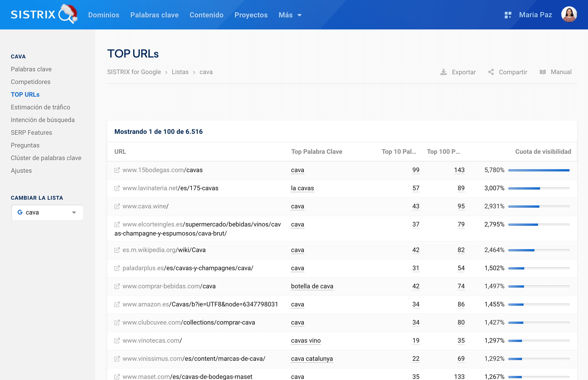Image resolution: width=588 pixels, height=380 pixels.
Task: Open Palabras clave in the top navigation
Action: point(154,15)
